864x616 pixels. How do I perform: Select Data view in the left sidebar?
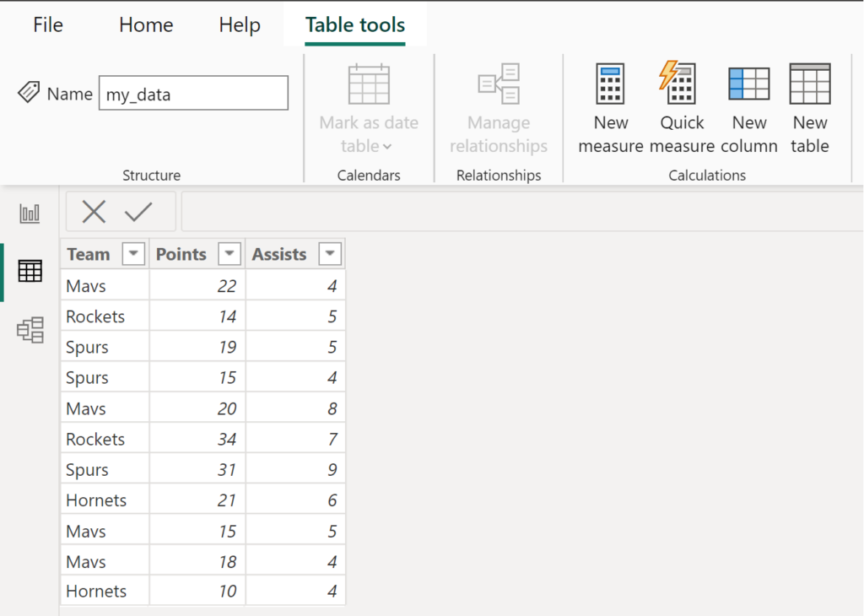click(30, 271)
